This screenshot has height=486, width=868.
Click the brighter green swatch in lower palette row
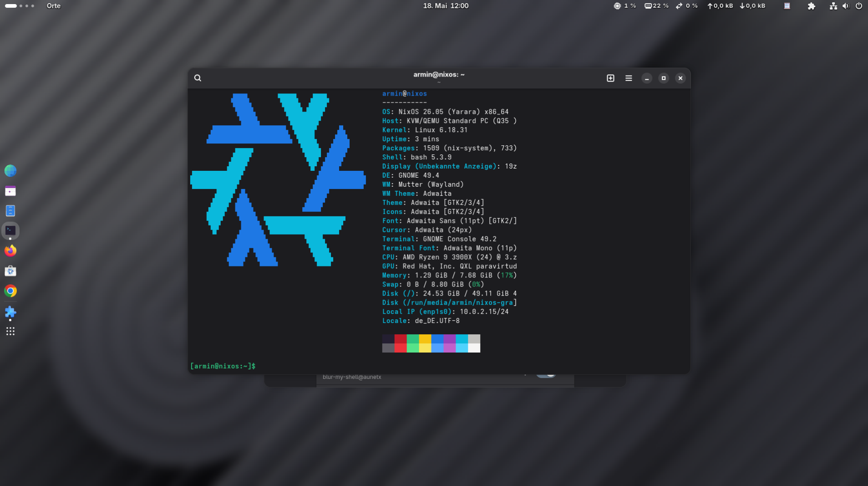tap(412, 348)
